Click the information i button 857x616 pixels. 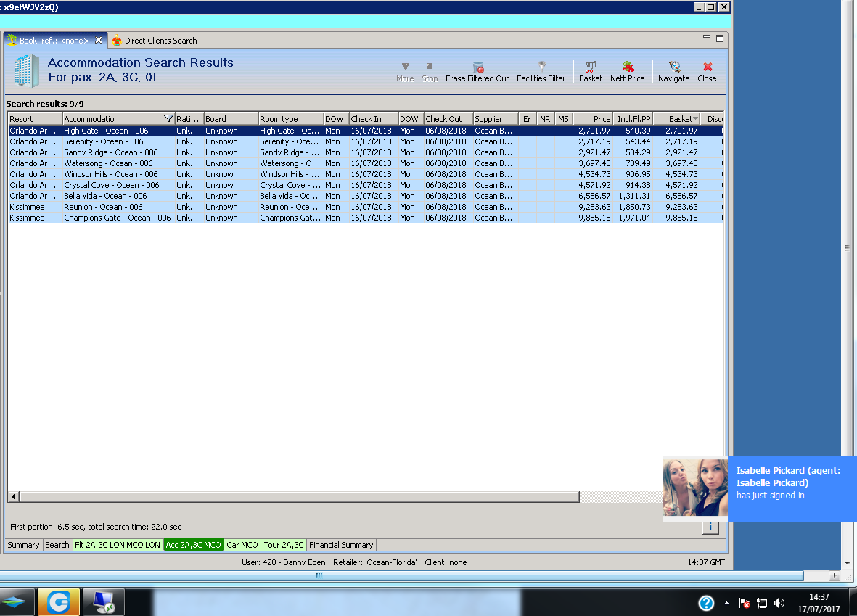(710, 527)
